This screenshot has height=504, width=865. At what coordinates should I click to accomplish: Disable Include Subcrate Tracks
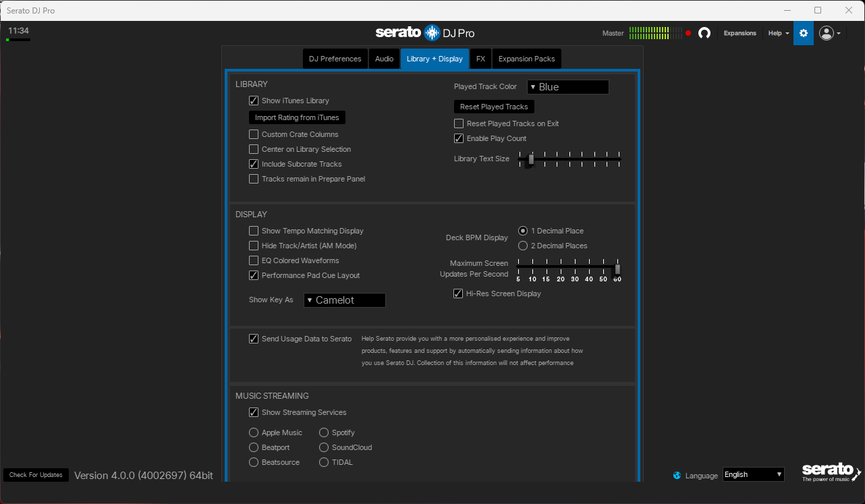coord(254,164)
